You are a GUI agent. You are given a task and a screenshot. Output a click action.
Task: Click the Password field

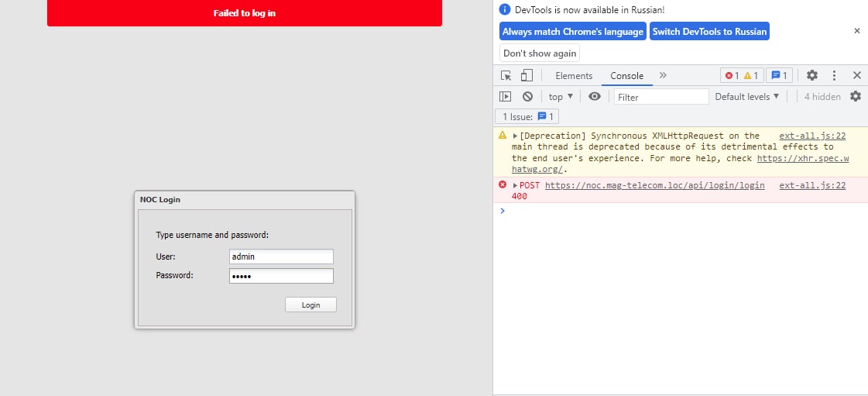point(281,276)
